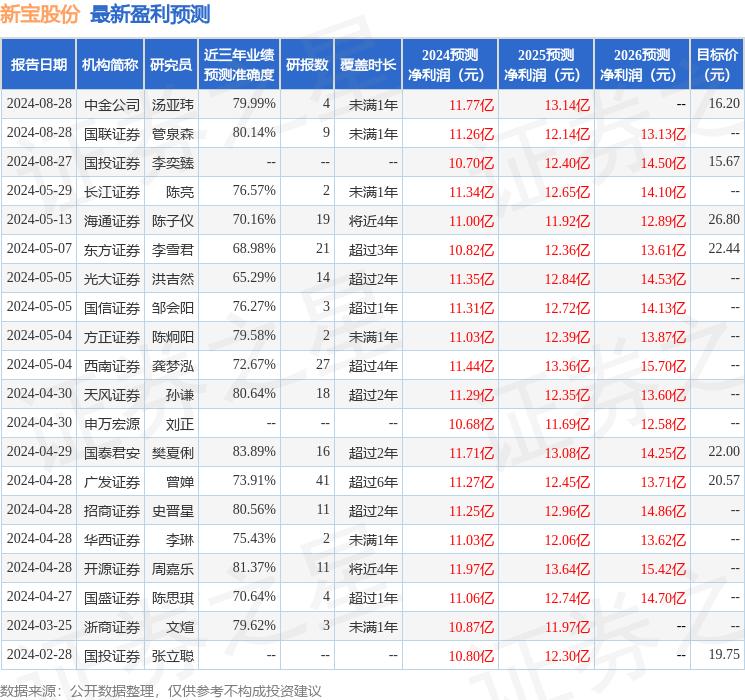Click accuracy value 79.99%

(x=254, y=103)
